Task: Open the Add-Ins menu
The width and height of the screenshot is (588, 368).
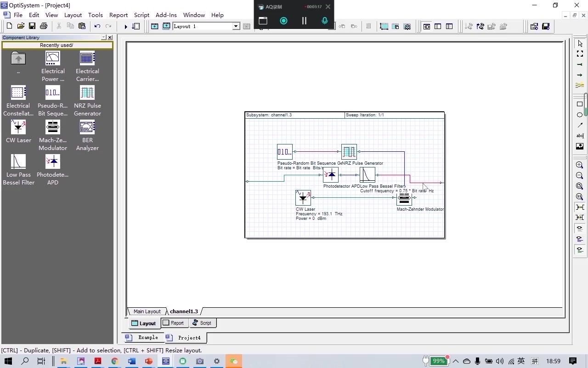Action: (166, 15)
